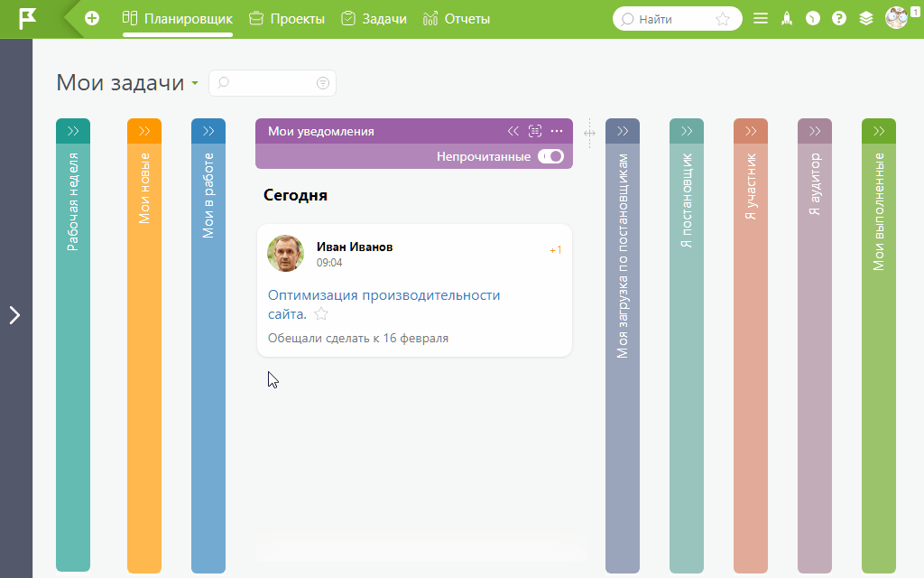This screenshot has height=578, width=924.
Task: Click the Я аудитор vertical label
Action: (815, 184)
